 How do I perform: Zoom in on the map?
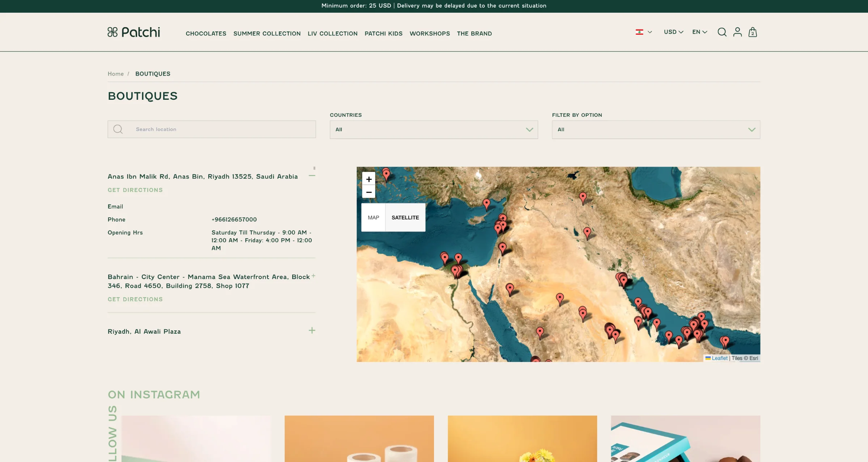(x=369, y=179)
